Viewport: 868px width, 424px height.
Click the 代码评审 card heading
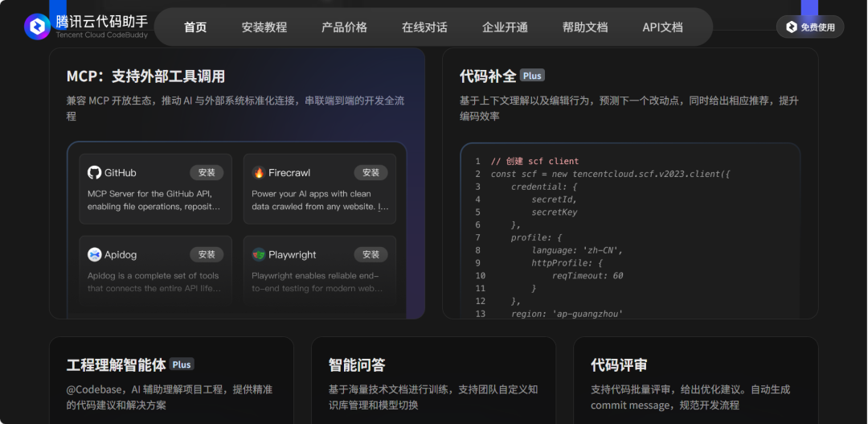[619, 364]
